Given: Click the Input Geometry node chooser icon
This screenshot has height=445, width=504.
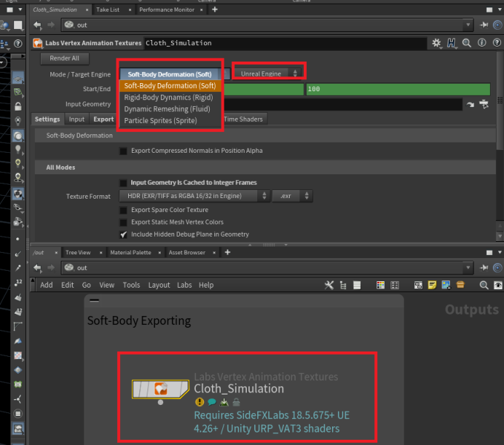Looking at the screenshot, I should 483,105.
